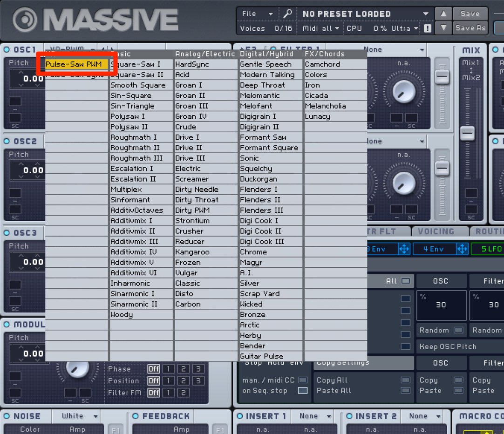Click the OSC1 amp knob
The width and height of the screenshot is (504, 434).
click(404, 92)
